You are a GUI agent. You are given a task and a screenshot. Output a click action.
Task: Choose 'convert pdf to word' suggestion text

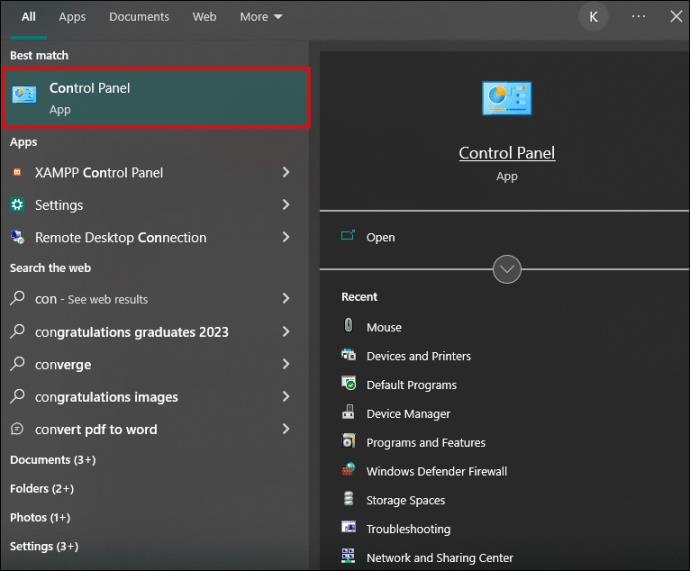(96, 429)
